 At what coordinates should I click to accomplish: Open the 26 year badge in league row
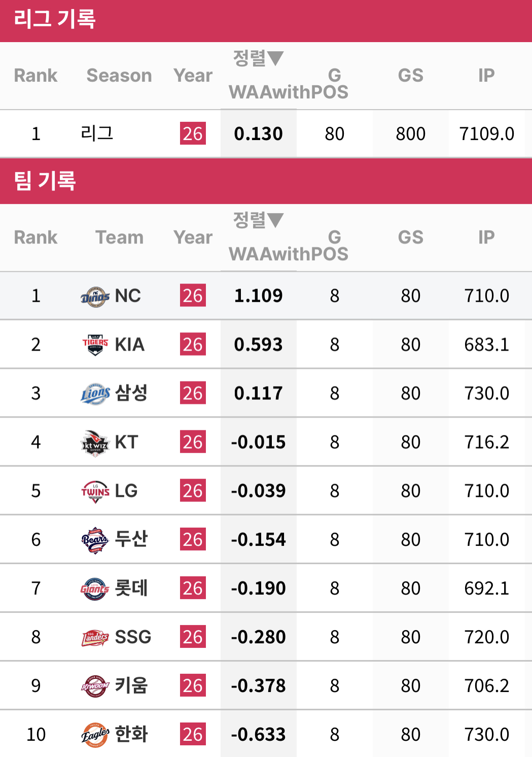193,133
